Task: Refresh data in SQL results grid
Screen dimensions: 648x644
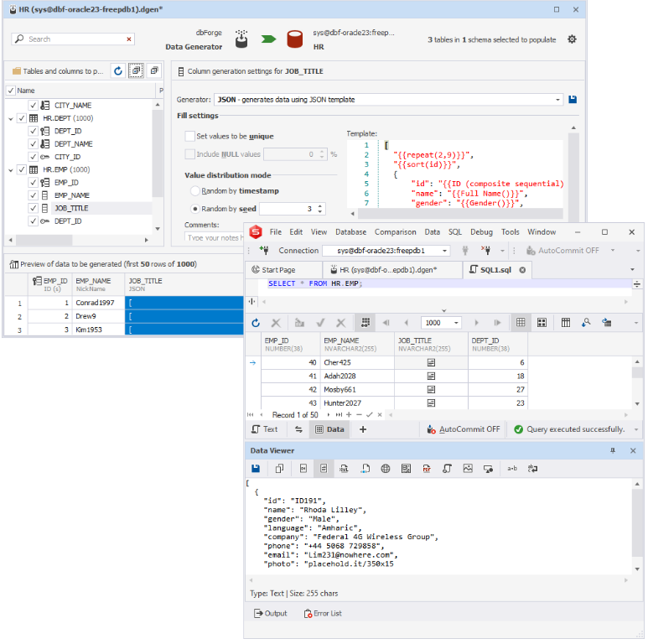Action: [x=256, y=323]
